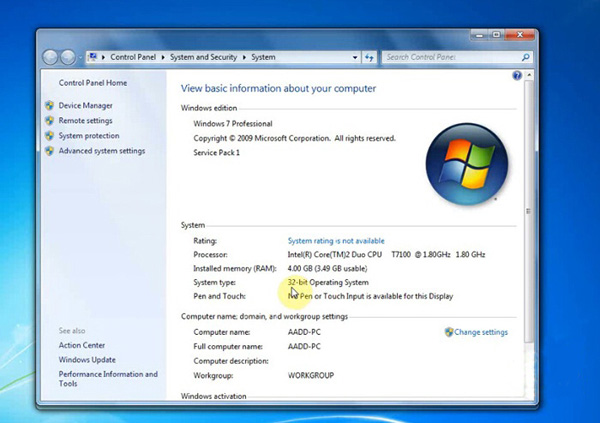Click the search magnifier icon
This screenshot has height=423, width=600.
coord(526,57)
